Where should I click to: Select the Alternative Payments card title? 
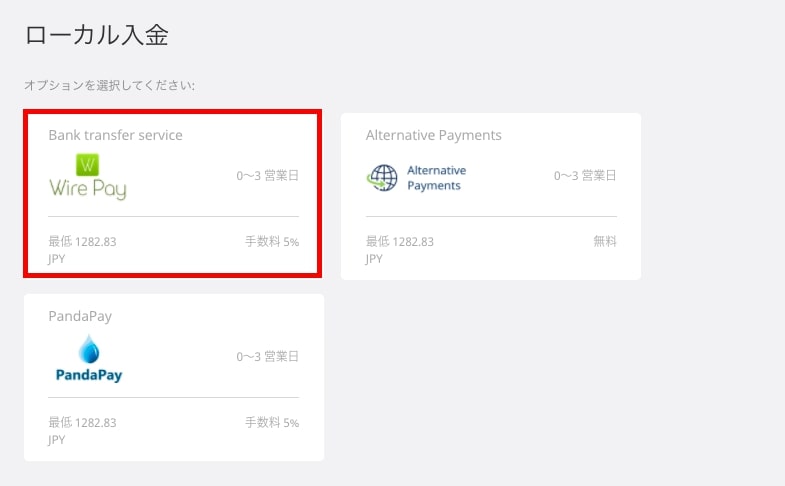point(434,135)
